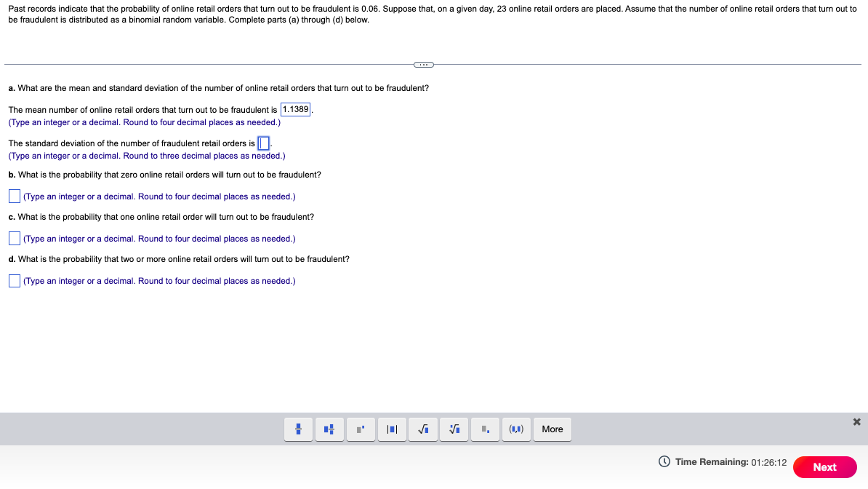The height and width of the screenshot is (489, 868).
Task: Choose the exponent (superscript) icon
Action: 361,429
